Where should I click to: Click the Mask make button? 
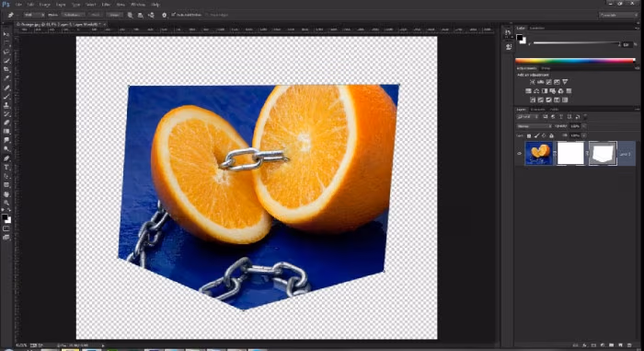95,15
